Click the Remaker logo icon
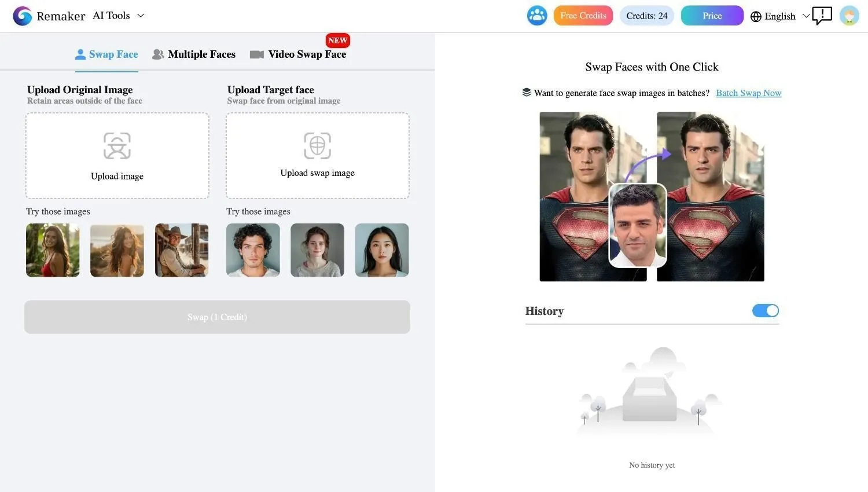Viewport: 868px width, 492px height. coord(23,16)
